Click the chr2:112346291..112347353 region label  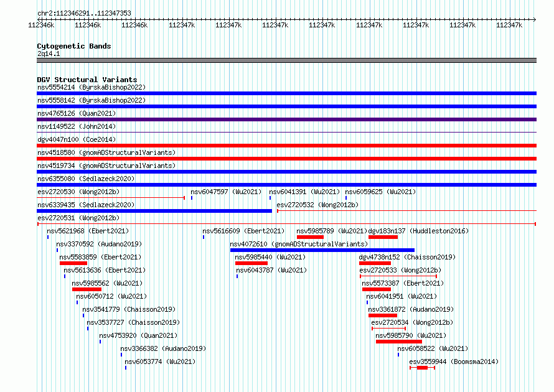[x=84, y=13]
